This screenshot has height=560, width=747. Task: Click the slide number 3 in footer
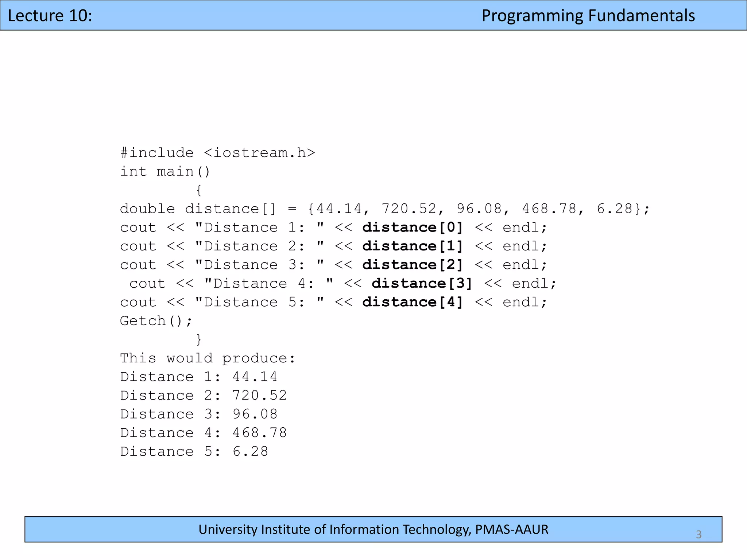(x=698, y=534)
